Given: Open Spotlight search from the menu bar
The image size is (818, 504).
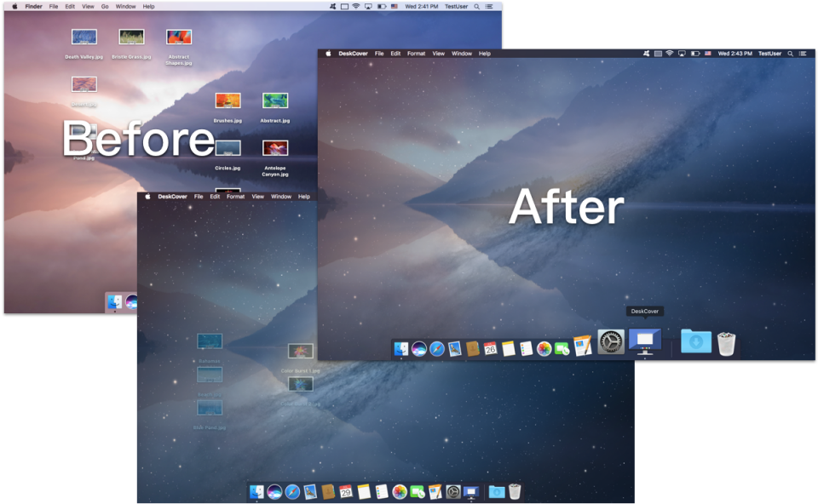Looking at the screenshot, I should tap(791, 53).
